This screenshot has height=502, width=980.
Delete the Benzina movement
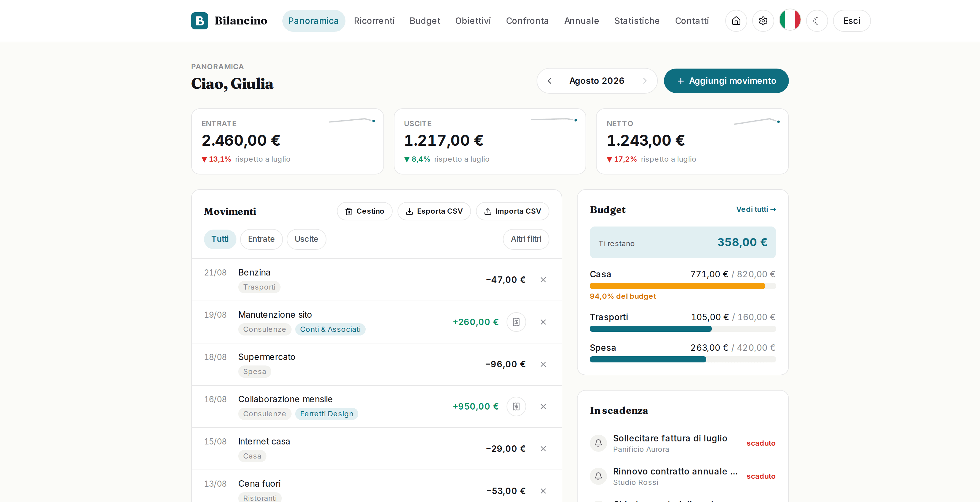[543, 280]
